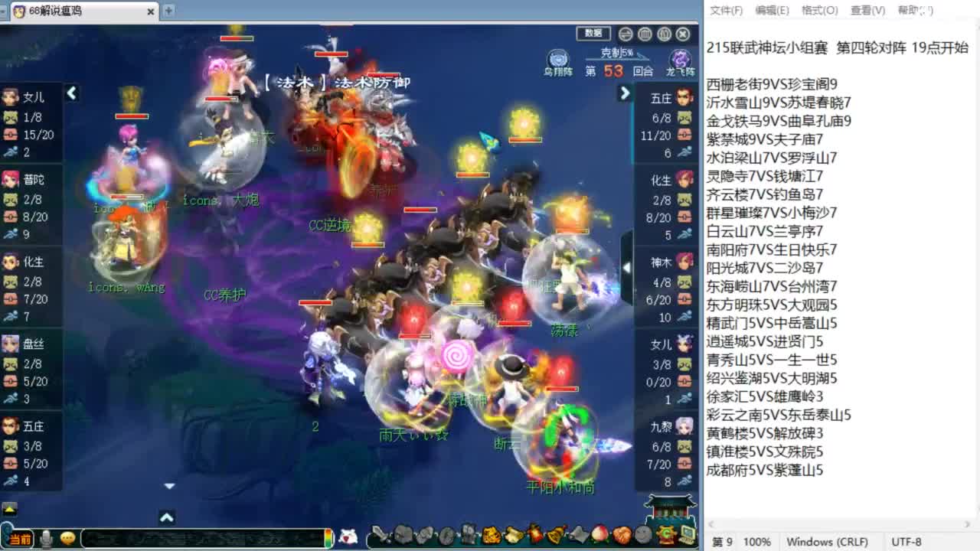Select the peach item icon

click(599, 534)
